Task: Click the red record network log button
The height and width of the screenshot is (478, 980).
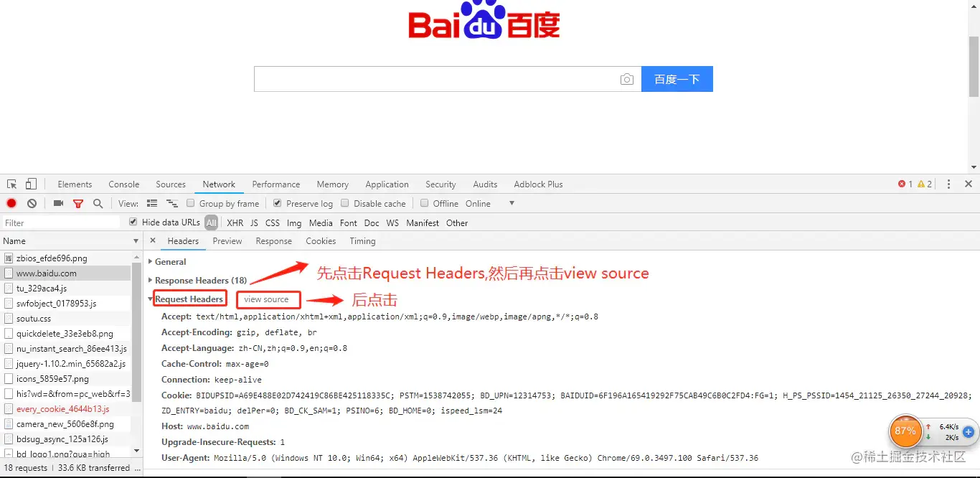Action: [11, 204]
